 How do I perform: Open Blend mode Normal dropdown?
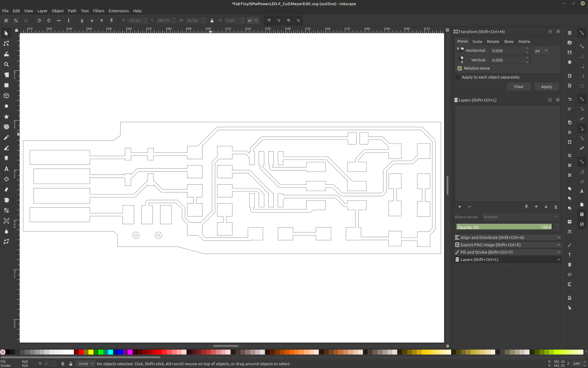click(x=521, y=217)
